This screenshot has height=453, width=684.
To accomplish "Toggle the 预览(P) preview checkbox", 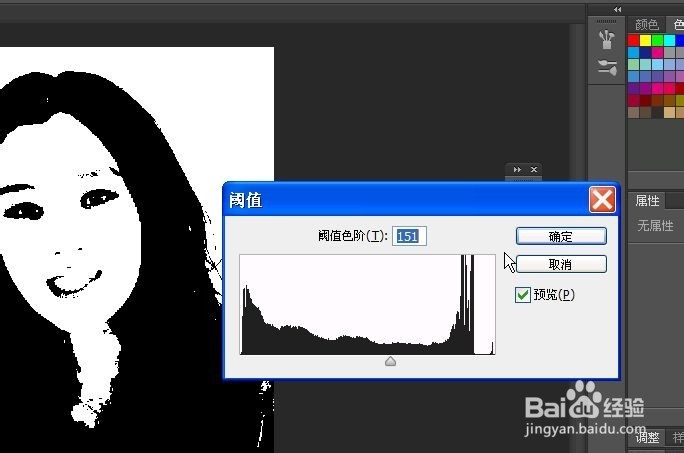I will (x=522, y=295).
